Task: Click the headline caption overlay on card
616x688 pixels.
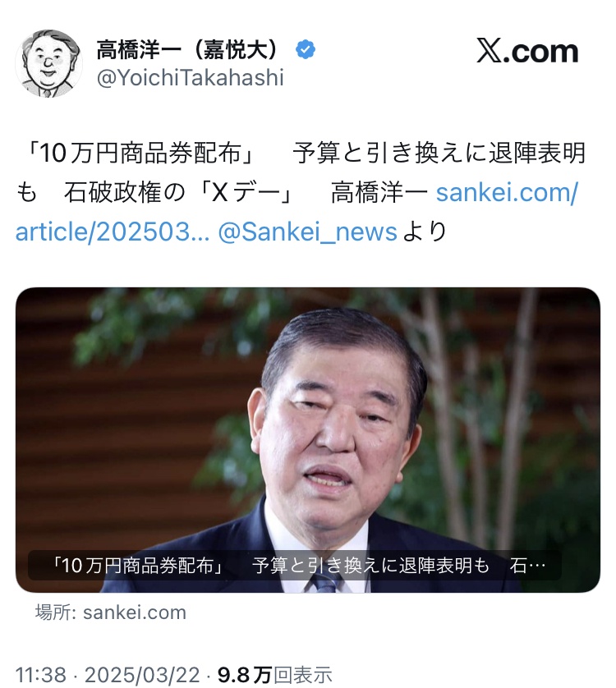Action: (x=295, y=566)
